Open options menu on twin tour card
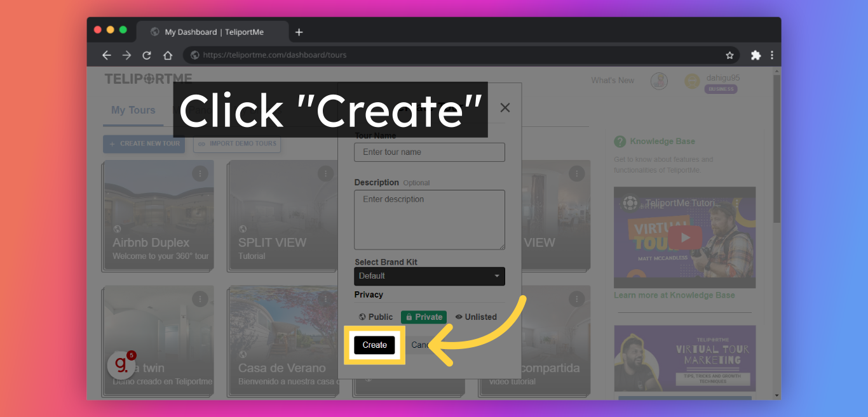 click(200, 299)
